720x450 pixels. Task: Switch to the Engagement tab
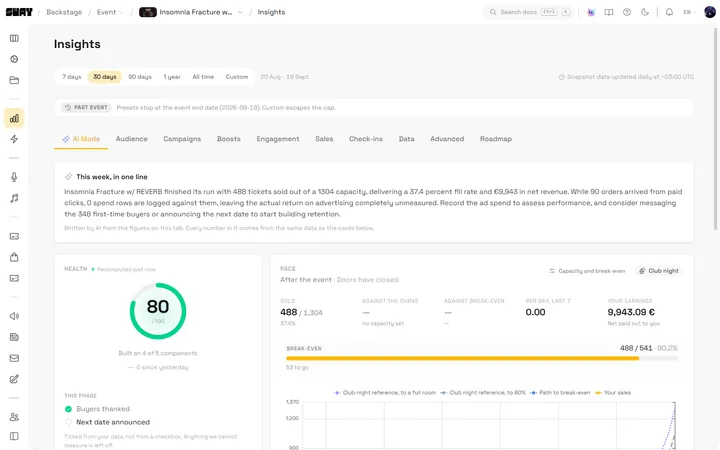[x=278, y=139]
